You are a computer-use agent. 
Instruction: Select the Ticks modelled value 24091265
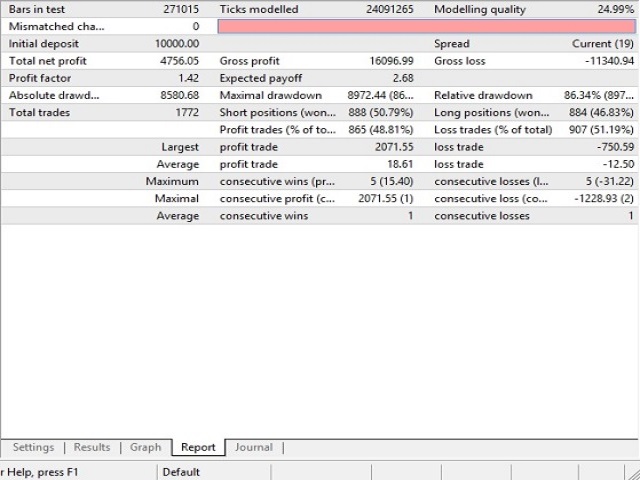pos(385,9)
